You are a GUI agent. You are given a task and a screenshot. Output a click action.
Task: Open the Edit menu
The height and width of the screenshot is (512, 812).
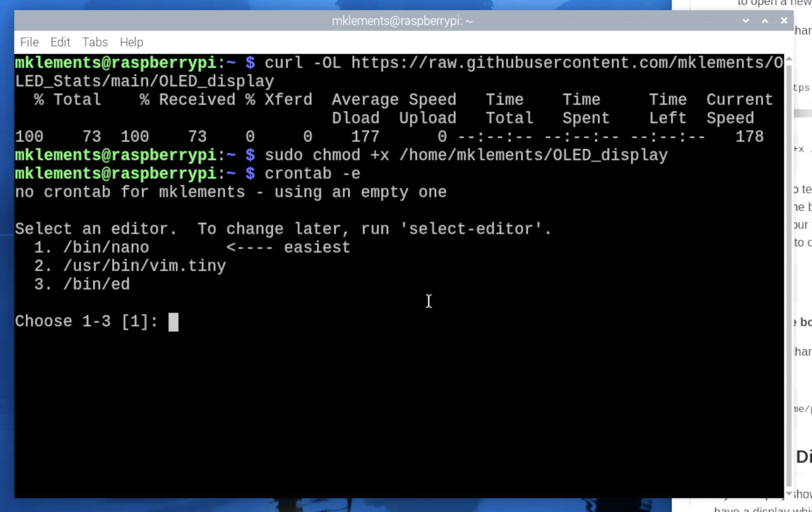coord(60,42)
